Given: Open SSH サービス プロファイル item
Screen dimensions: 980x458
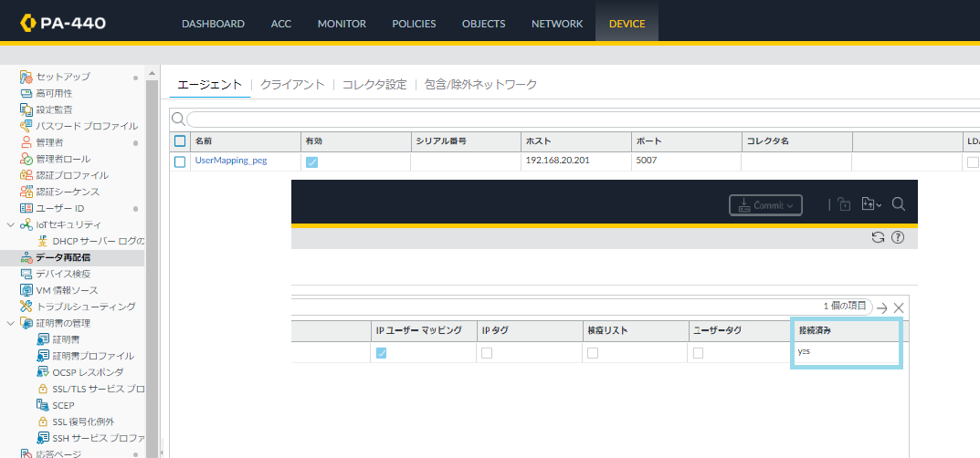Looking at the screenshot, I should [x=98, y=438].
